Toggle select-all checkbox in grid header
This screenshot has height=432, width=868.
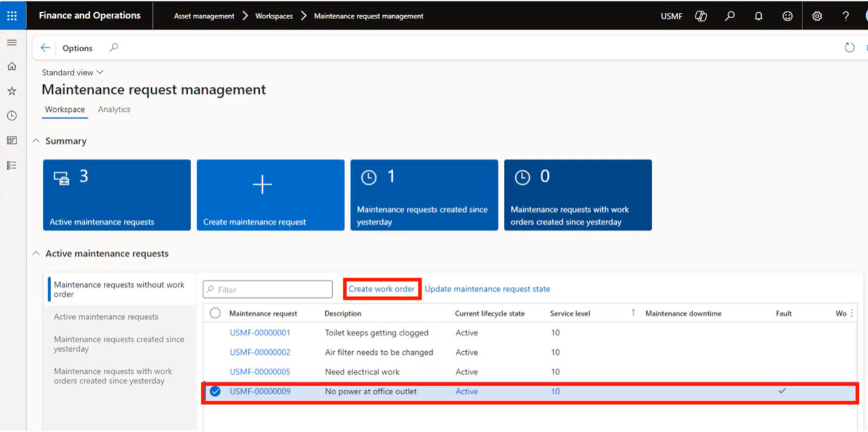coord(215,314)
